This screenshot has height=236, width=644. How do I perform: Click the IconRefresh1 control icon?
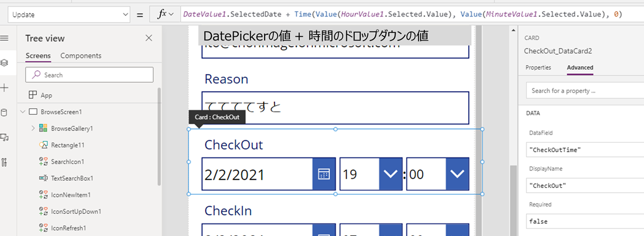click(x=43, y=228)
